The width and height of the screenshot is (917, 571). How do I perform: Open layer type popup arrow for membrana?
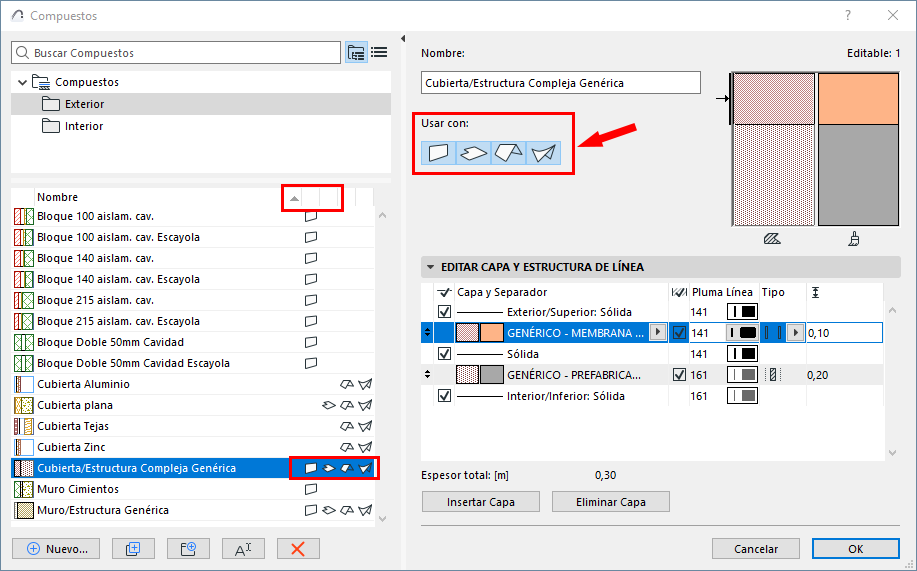795,333
